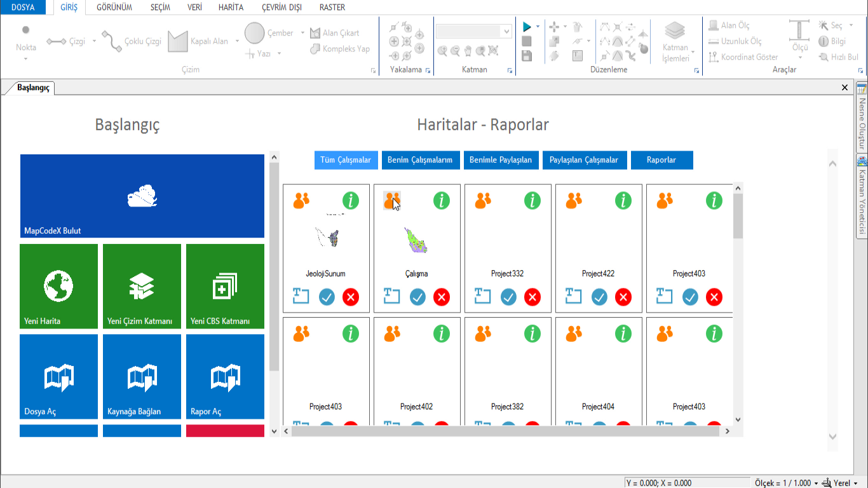Click the Yeni Çizim Katmanı tile

point(142,287)
